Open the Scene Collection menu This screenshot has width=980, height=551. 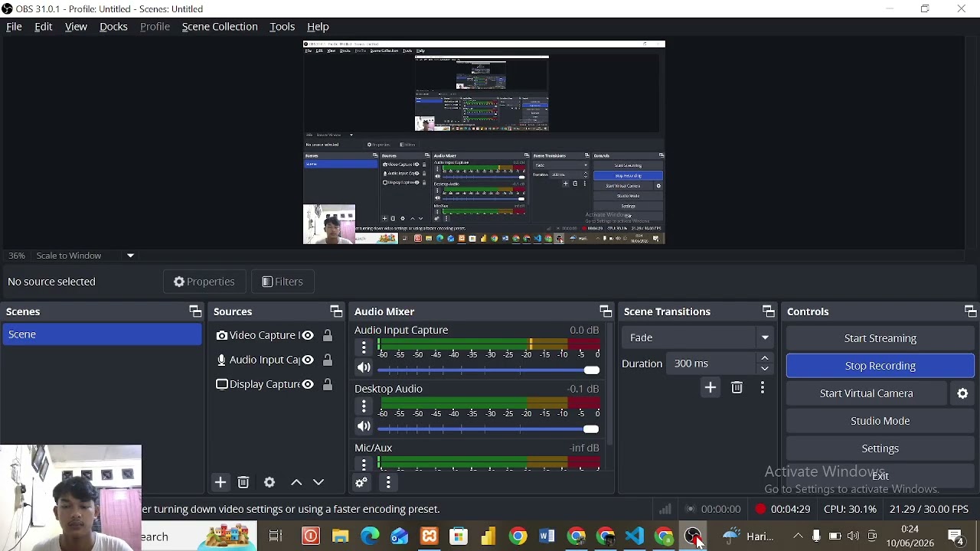220,27
